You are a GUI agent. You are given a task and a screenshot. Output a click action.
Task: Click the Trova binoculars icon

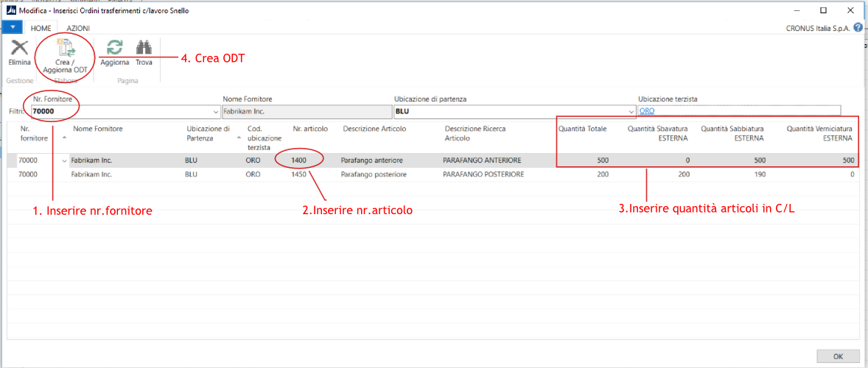click(x=144, y=47)
